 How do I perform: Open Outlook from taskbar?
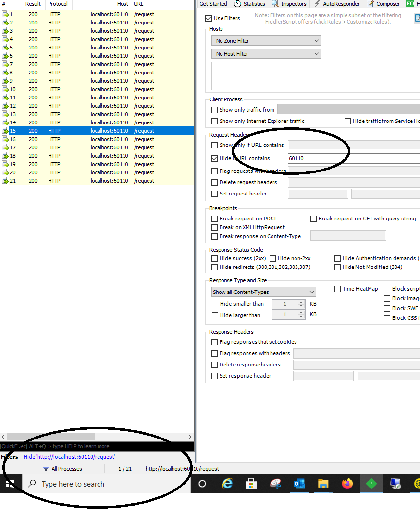(x=299, y=484)
